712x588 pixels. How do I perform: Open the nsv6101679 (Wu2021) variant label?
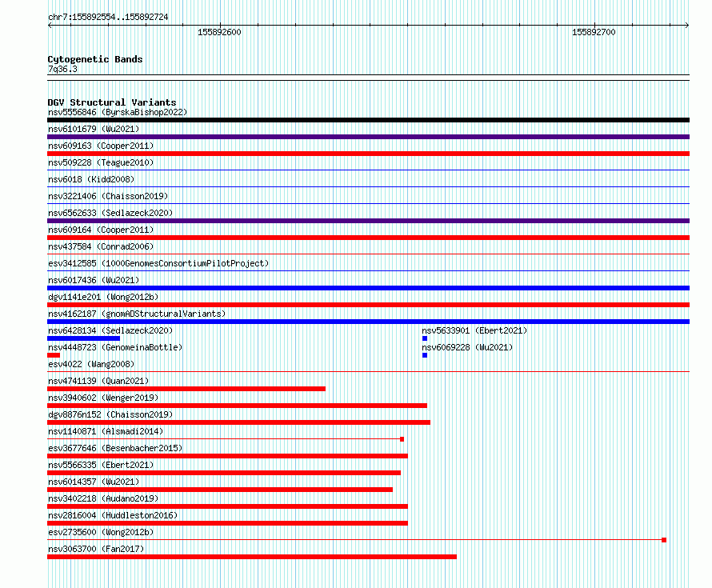(94, 129)
